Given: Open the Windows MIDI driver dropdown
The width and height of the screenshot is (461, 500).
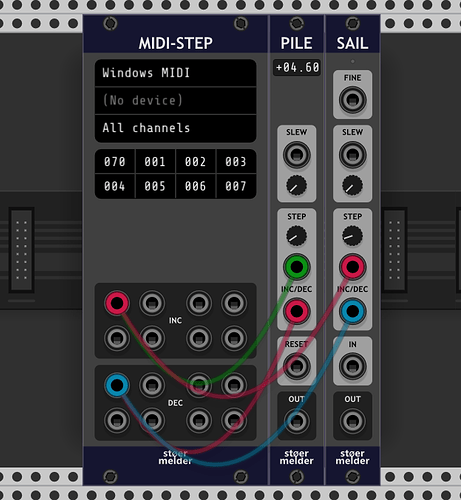Looking at the screenshot, I should click(175, 73).
